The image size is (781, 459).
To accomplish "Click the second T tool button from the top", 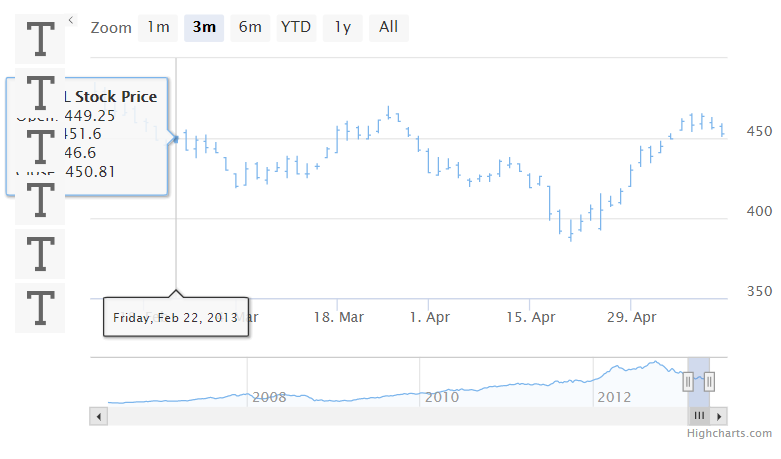I will click(40, 93).
